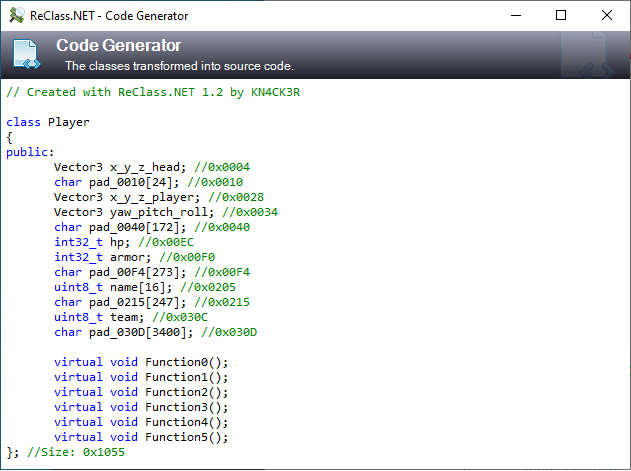Click the Code Generator document icon in banner
The image size is (631, 471).
[26, 55]
